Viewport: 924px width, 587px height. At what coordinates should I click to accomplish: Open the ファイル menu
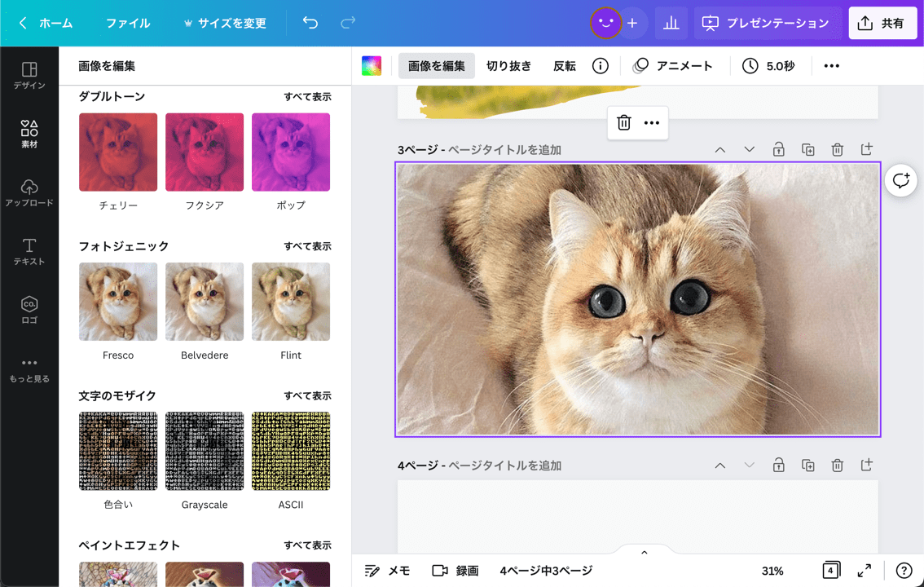[128, 23]
